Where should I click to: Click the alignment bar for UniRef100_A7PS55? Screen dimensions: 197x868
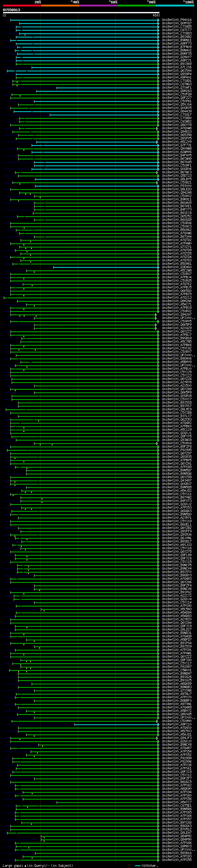click(x=87, y=860)
